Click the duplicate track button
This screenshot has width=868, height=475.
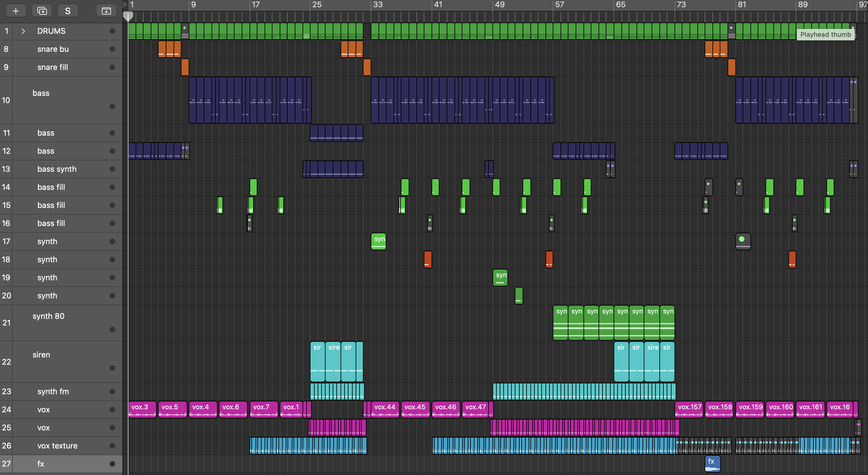(42, 11)
